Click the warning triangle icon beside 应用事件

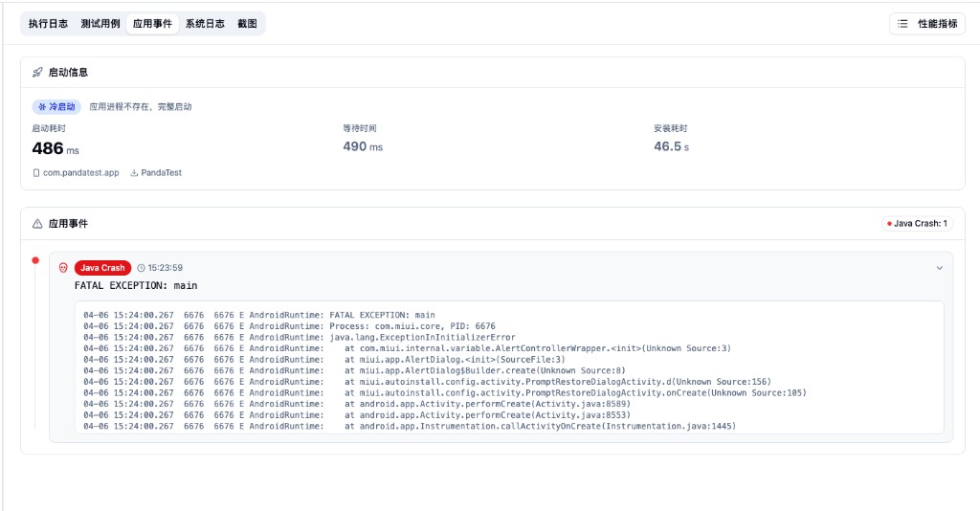[37, 223]
